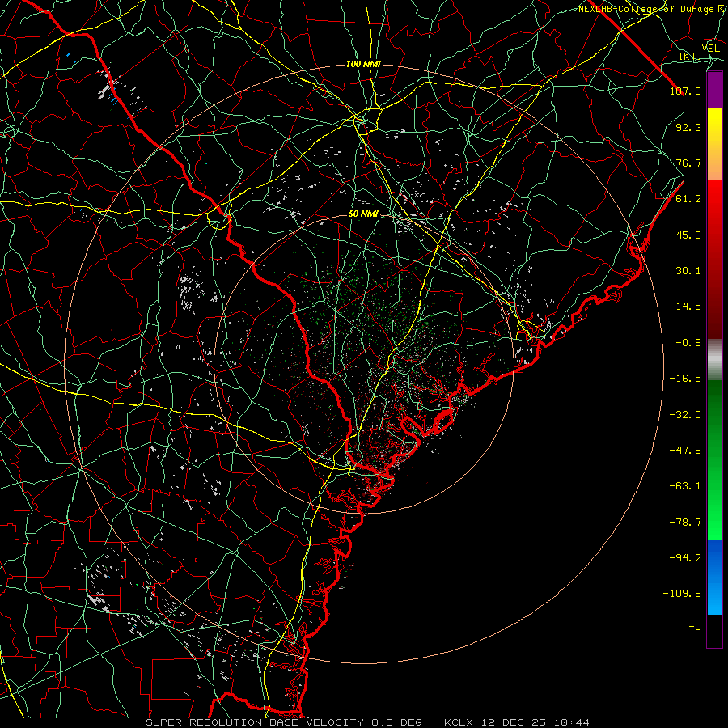Select the -32.0 velocity scale value
The image size is (728, 728).
pos(685,414)
